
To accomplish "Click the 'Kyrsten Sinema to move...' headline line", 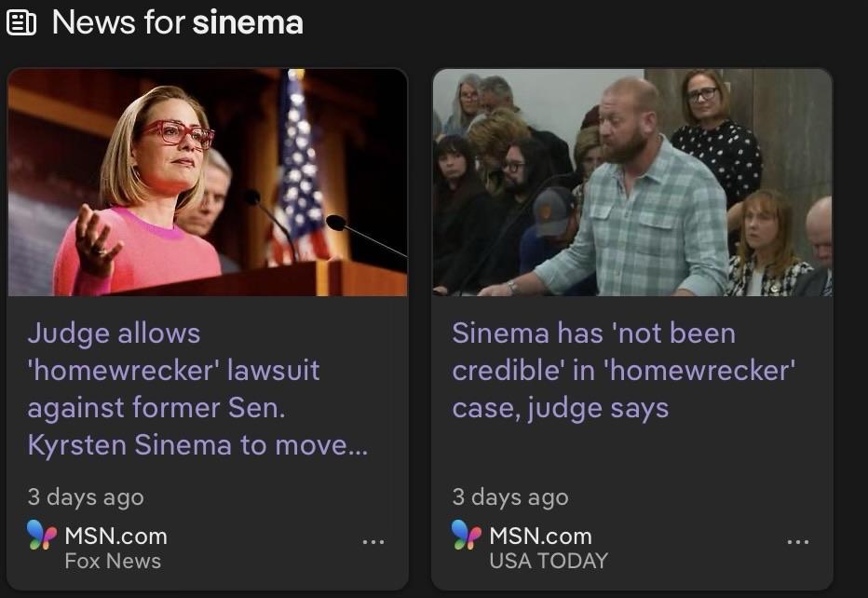I will [x=197, y=444].
